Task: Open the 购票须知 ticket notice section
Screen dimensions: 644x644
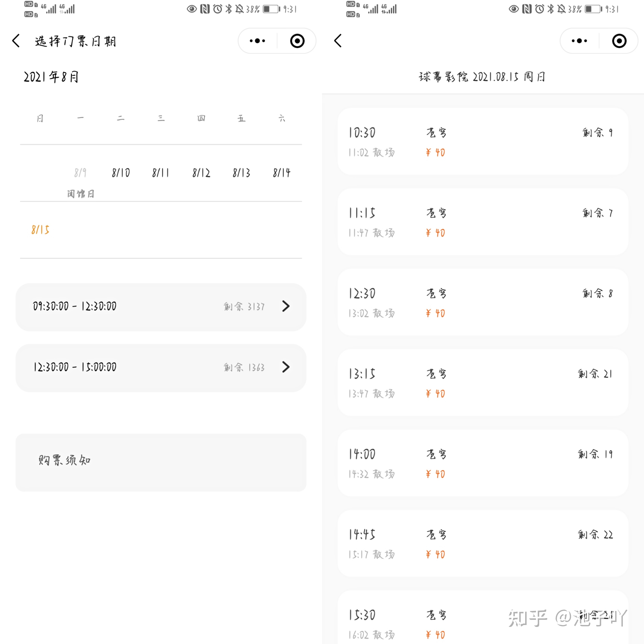Action: [x=161, y=462]
